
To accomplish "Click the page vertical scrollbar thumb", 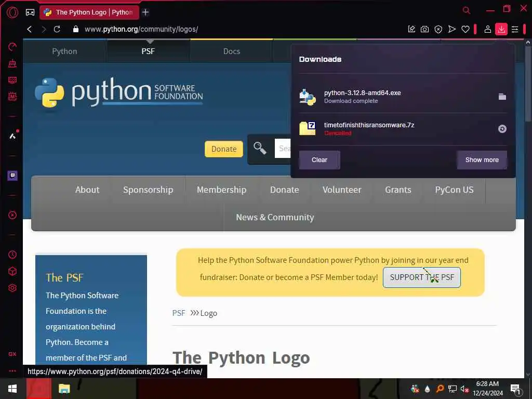I will pyautogui.click(x=528, y=83).
